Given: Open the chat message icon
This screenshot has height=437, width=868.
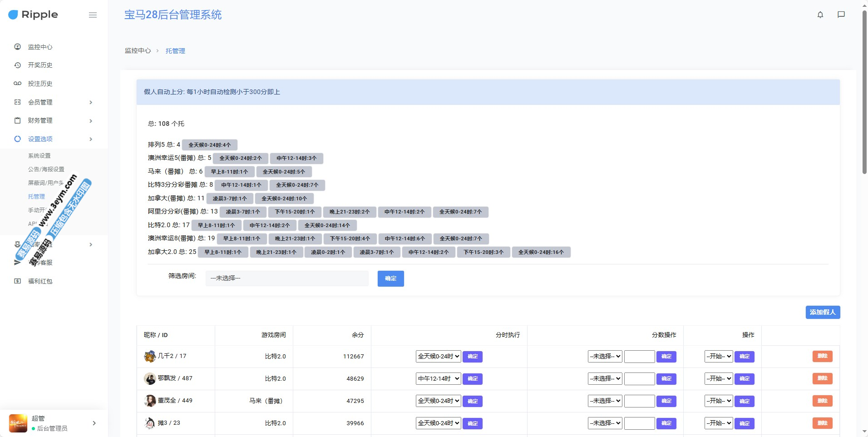Looking at the screenshot, I should coord(841,15).
